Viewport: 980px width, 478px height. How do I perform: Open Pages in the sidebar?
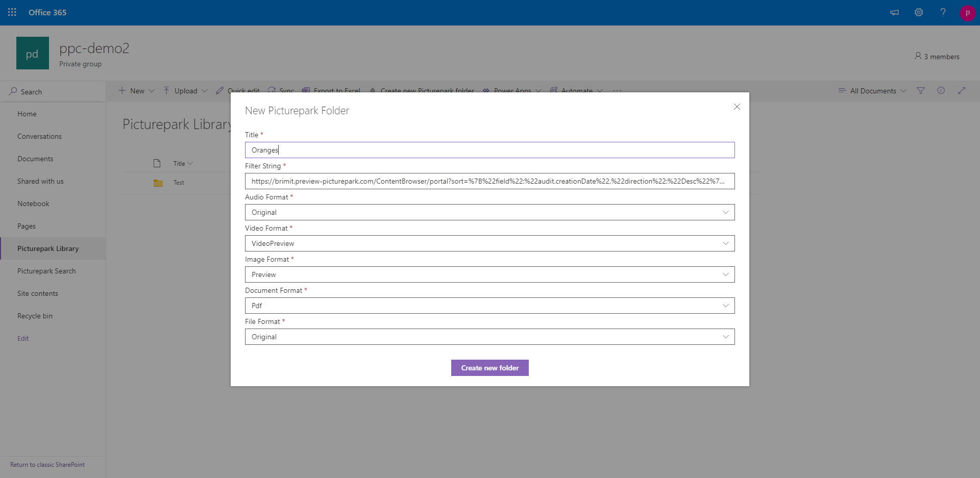(x=27, y=226)
